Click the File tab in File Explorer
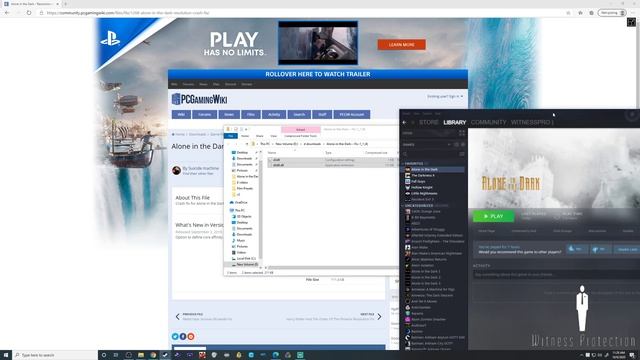The image size is (640, 360). click(x=231, y=136)
